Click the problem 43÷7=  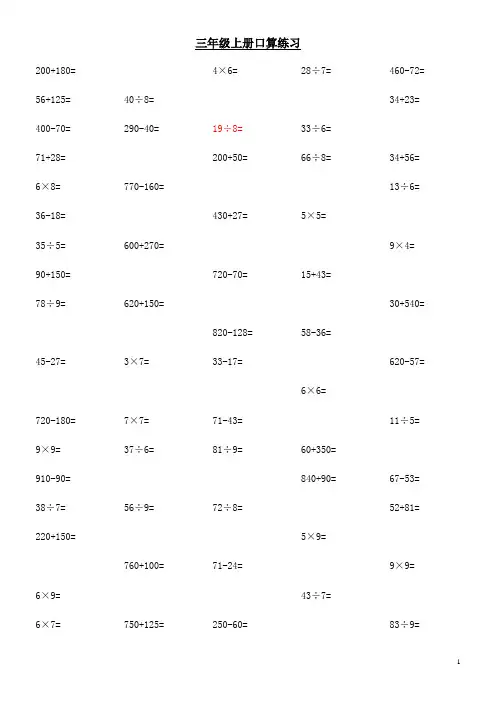316,596
